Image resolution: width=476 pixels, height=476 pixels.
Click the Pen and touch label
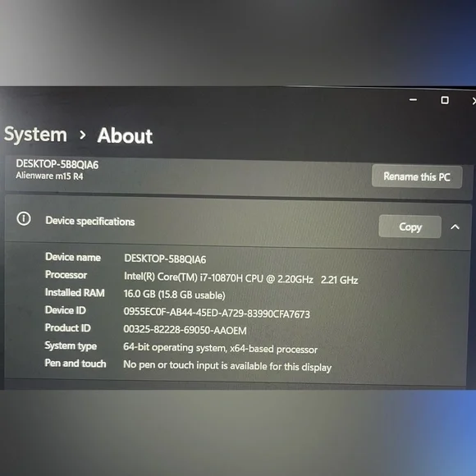coord(76,363)
